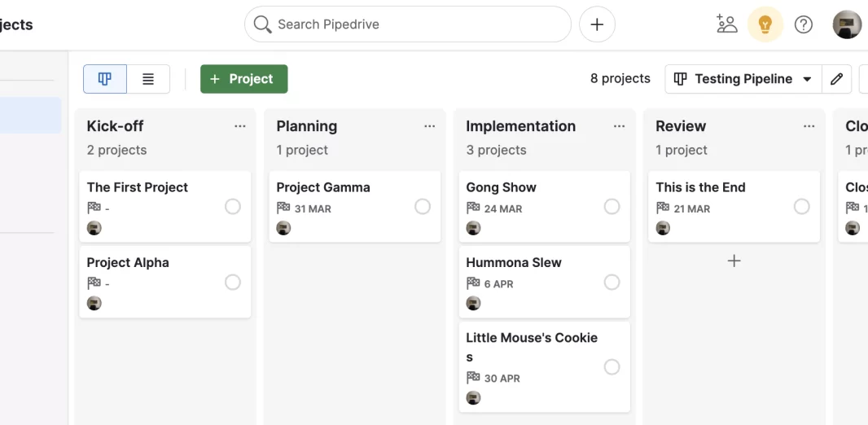Viewport: 868px width, 425px height.
Task: Switch to board view icon
Action: 104,79
